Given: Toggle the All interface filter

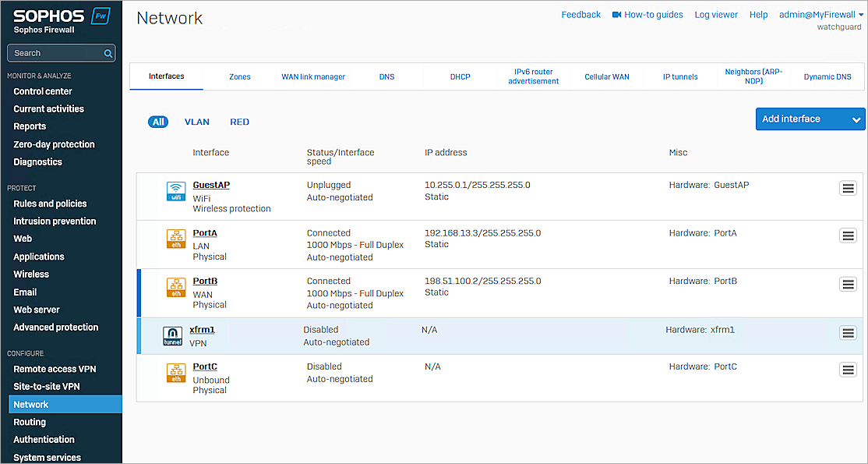Looking at the screenshot, I should [x=157, y=122].
